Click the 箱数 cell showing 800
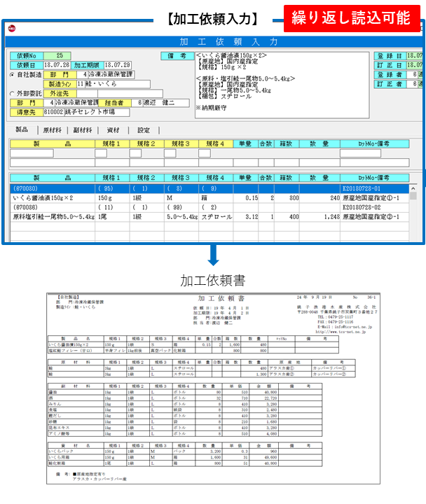The width and height of the screenshot is (426, 504). (x=287, y=198)
